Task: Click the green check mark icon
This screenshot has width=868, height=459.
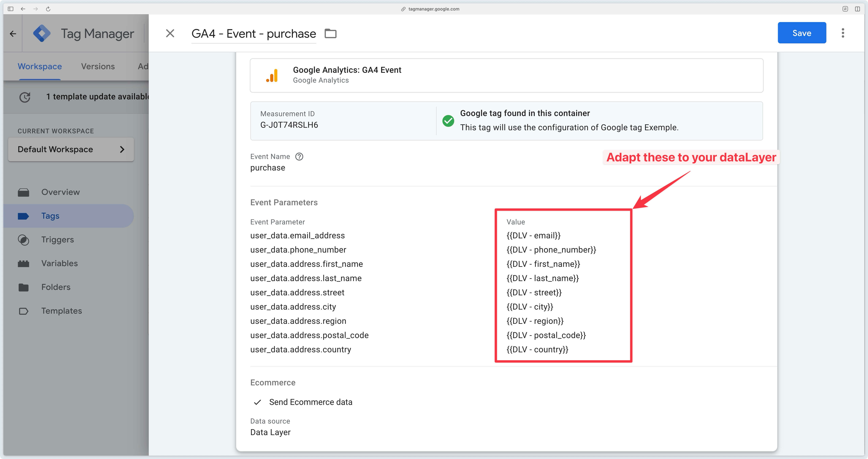Action: [x=448, y=121]
